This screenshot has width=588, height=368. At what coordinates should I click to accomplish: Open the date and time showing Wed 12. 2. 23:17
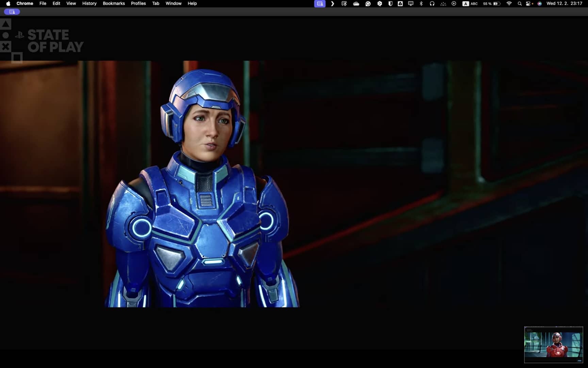564,3
